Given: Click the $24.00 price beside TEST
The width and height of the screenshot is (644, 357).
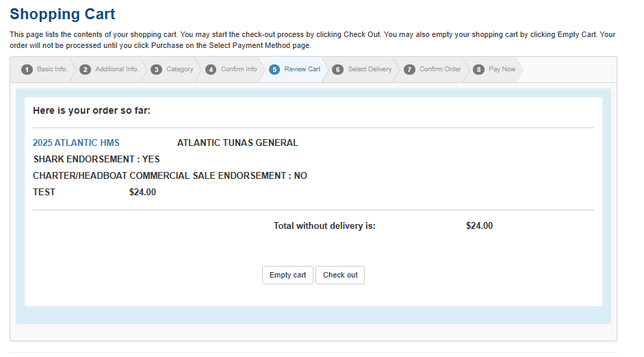Looking at the screenshot, I should [x=142, y=193].
